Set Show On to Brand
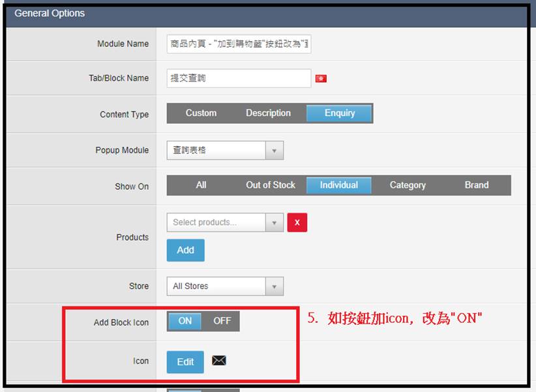 click(477, 185)
